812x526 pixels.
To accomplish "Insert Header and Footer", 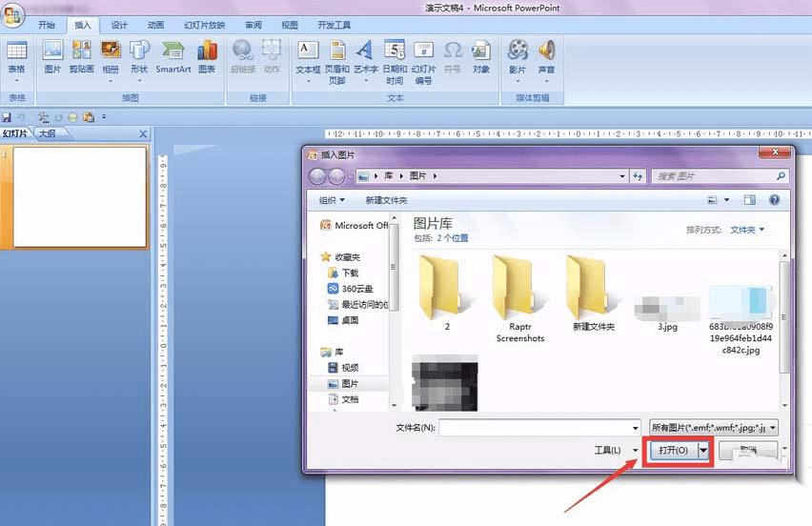I will coord(337,62).
